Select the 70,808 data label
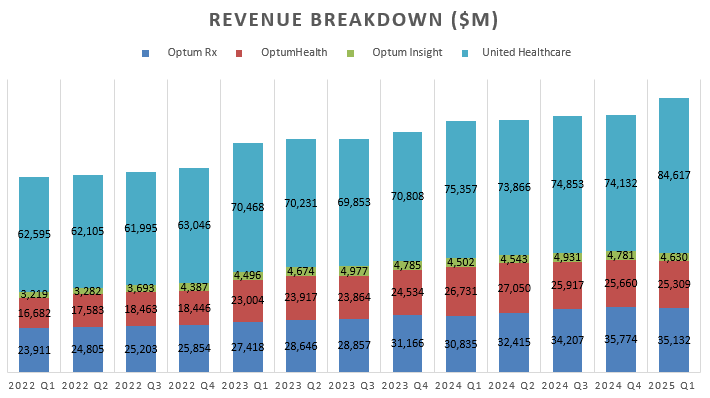The height and width of the screenshot is (398, 710). tap(408, 197)
